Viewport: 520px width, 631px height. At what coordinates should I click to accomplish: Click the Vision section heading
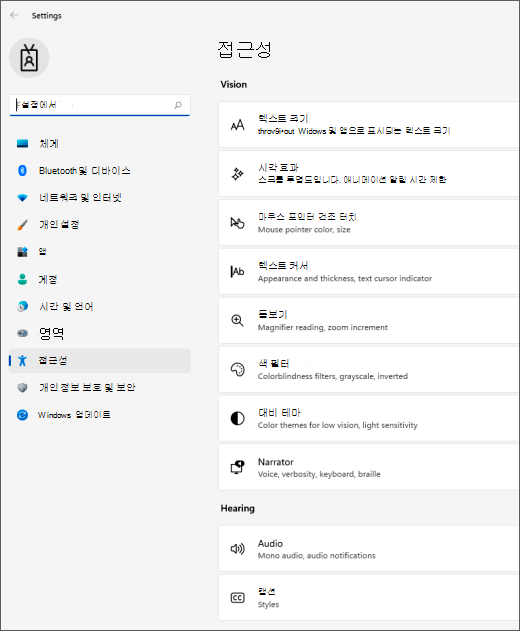click(x=233, y=85)
